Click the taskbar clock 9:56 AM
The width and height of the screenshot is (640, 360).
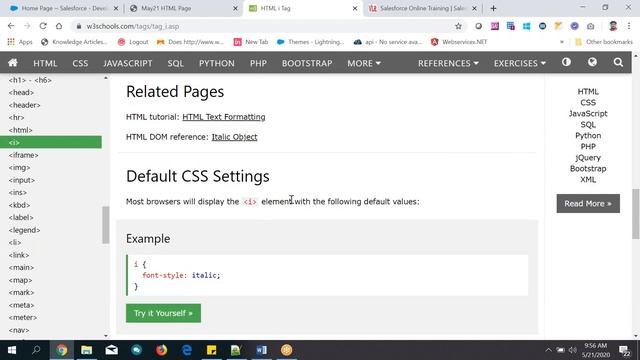click(596, 350)
